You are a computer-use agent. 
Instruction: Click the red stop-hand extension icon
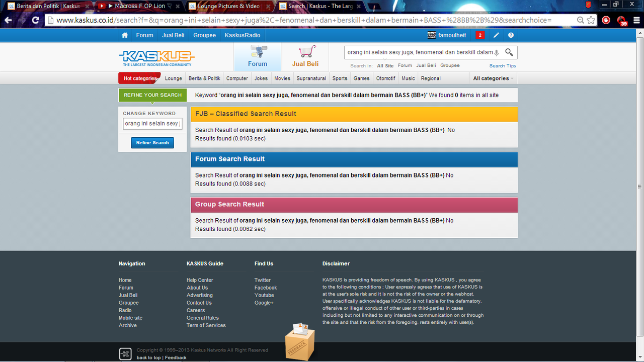pos(606,20)
